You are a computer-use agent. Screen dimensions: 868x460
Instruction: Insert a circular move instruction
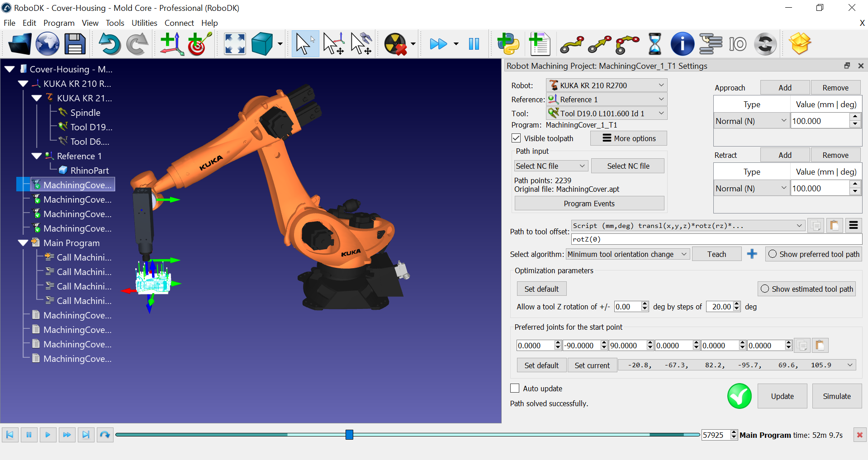[626, 43]
